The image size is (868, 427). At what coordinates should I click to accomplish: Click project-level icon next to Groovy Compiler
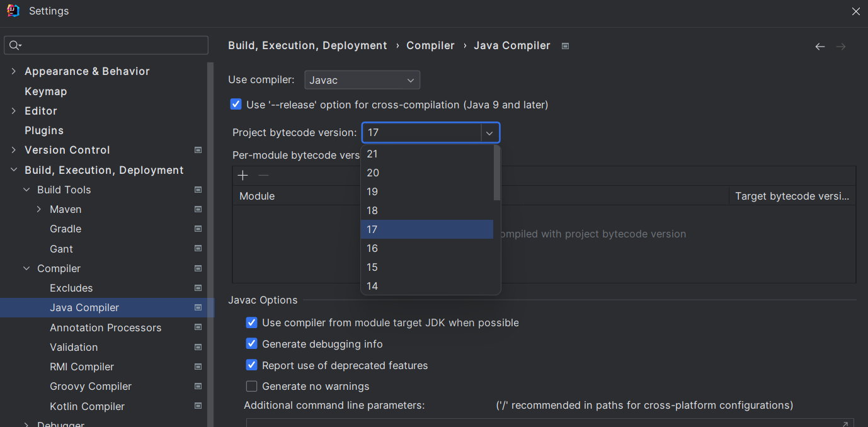click(198, 386)
